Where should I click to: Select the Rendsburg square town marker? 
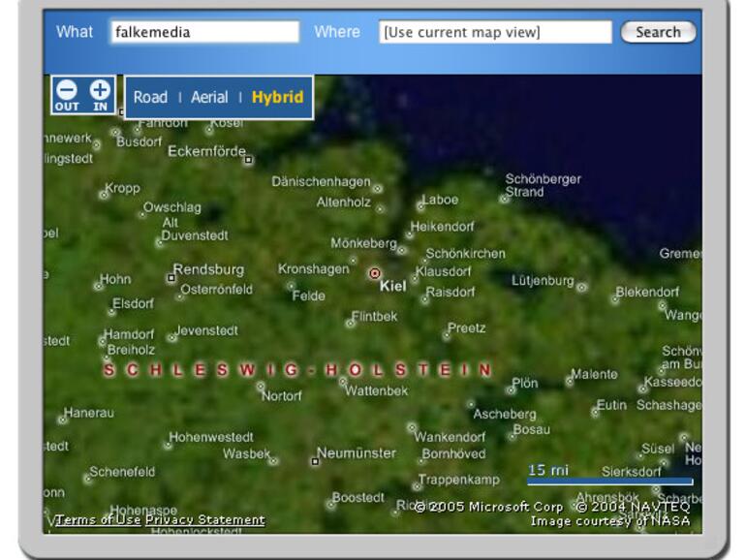[171, 278]
